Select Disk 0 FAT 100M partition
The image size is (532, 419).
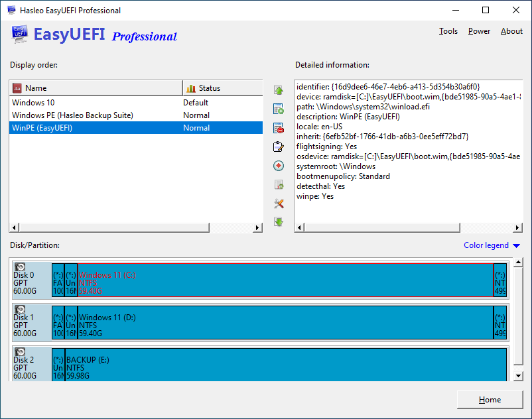(58, 280)
